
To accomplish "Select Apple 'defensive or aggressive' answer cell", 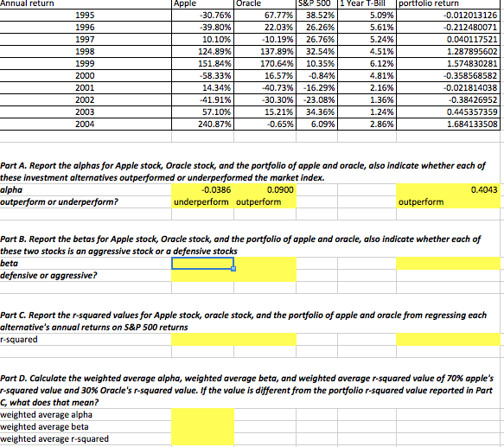I will point(202,276).
